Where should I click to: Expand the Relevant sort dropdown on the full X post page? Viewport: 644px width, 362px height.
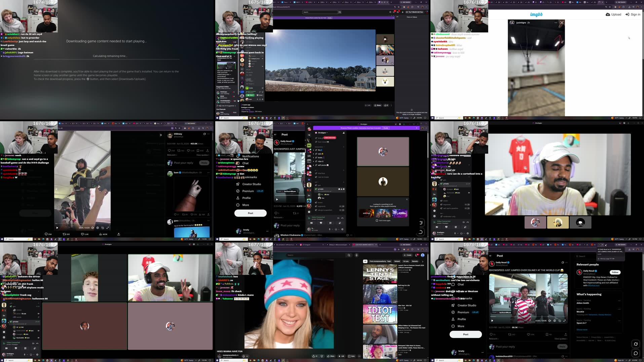[494, 339]
